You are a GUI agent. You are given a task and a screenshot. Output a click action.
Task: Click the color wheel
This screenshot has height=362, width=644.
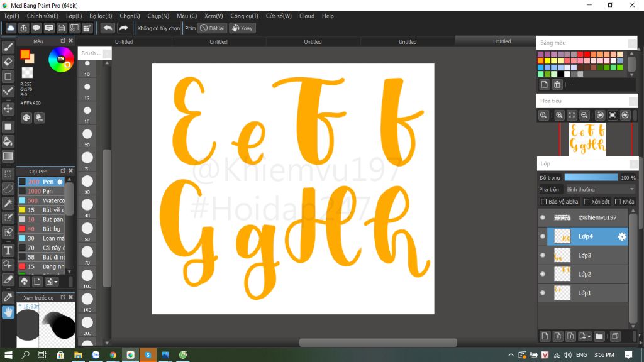[61, 60]
